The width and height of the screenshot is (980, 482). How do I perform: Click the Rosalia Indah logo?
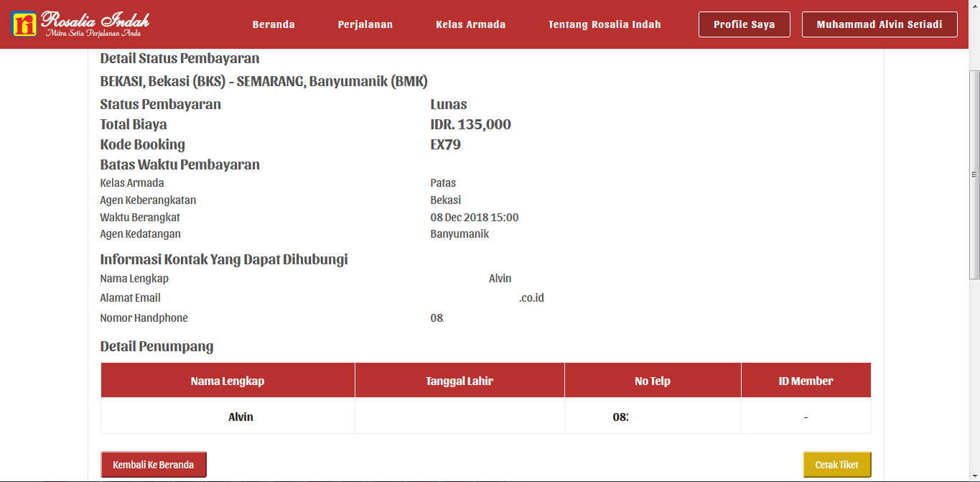click(81, 24)
